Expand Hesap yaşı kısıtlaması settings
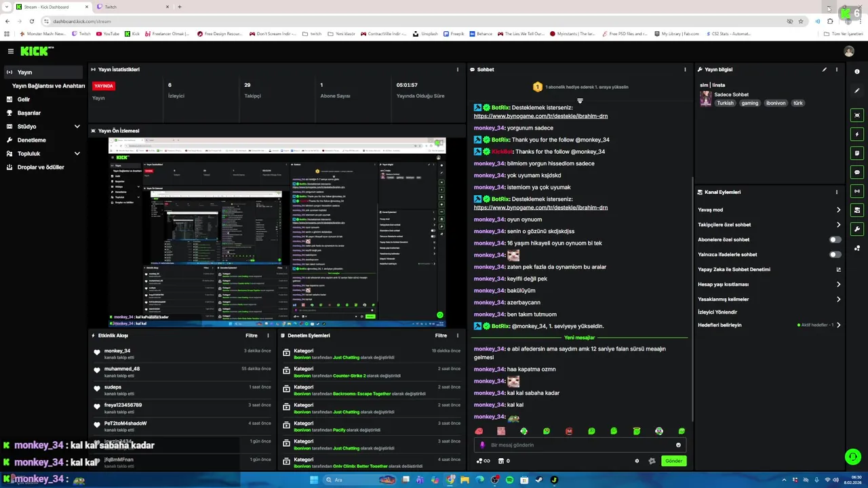 pos(838,284)
